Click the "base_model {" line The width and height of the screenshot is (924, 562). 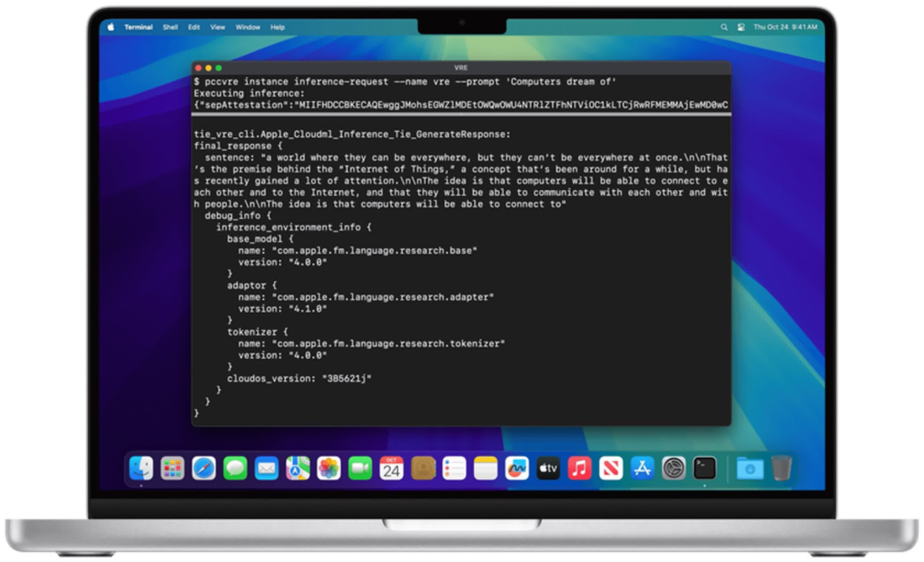click(x=260, y=239)
